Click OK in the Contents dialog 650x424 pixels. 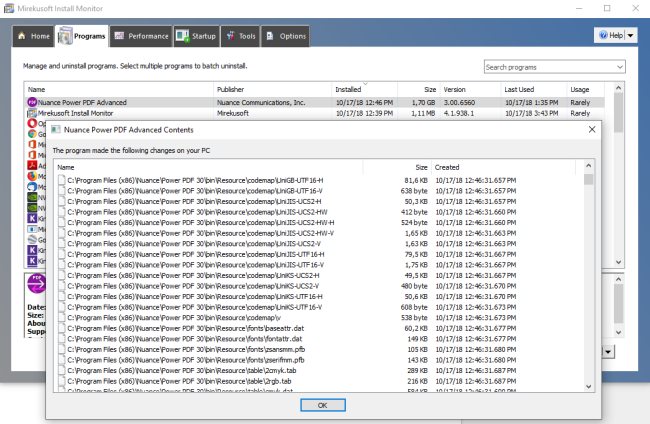pyautogui.click(x=323, y=405)
